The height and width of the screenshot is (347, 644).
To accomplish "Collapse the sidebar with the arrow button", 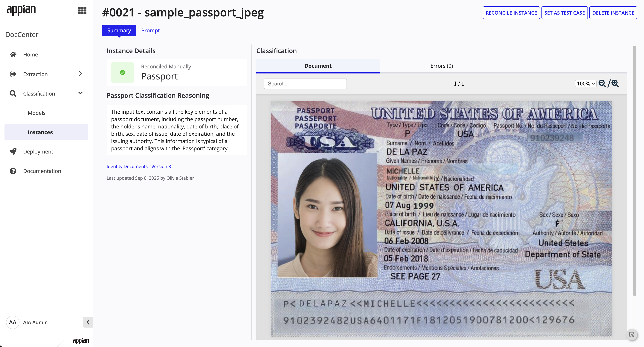I will (x=88, y=322).
